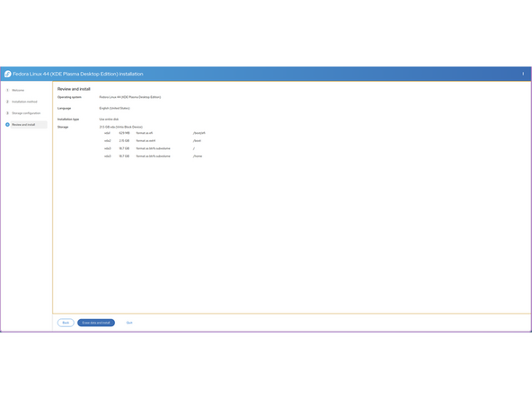
Task: Click the 2.15 GB partition size
Action: [124, 141]
